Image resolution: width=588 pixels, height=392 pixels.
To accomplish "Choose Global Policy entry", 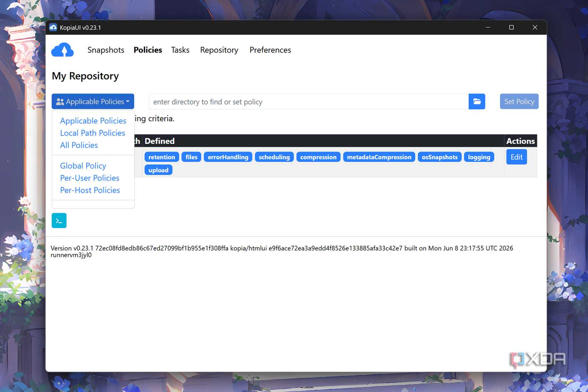I will coord(83,166).
